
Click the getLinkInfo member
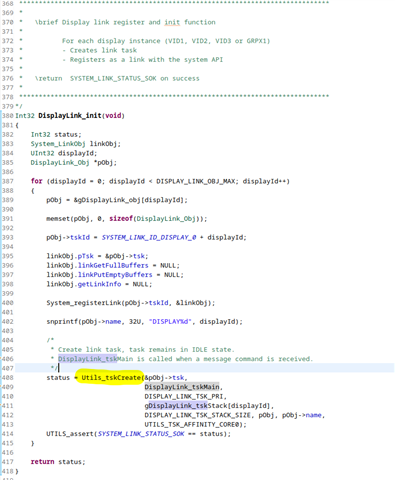[x=99, y=284]
